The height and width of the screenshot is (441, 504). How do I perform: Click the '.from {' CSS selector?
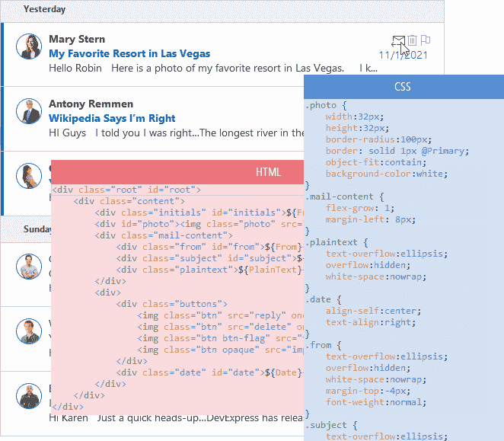coord(324,345)
